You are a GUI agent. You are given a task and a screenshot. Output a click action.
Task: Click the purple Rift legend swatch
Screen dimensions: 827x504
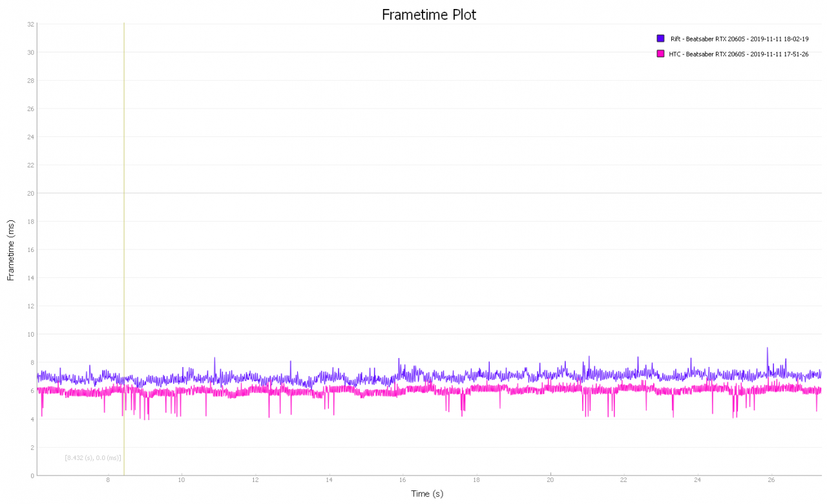click(x=660, y=39)
